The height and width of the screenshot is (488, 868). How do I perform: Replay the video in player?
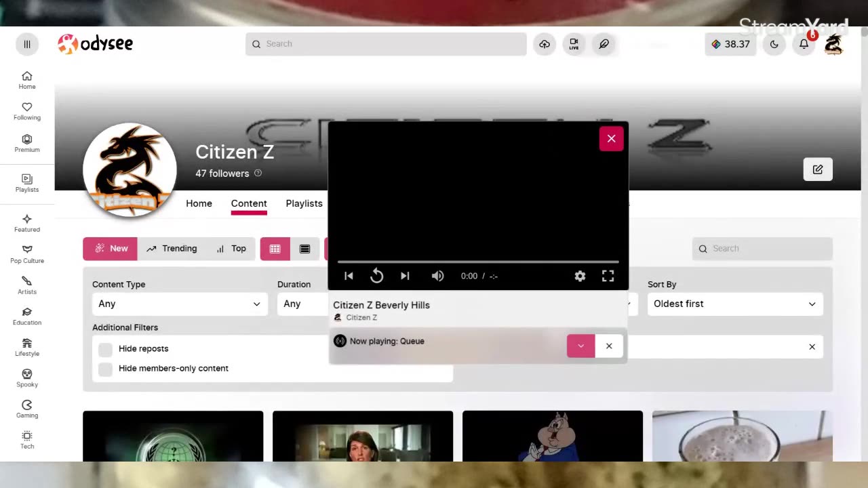377,276
